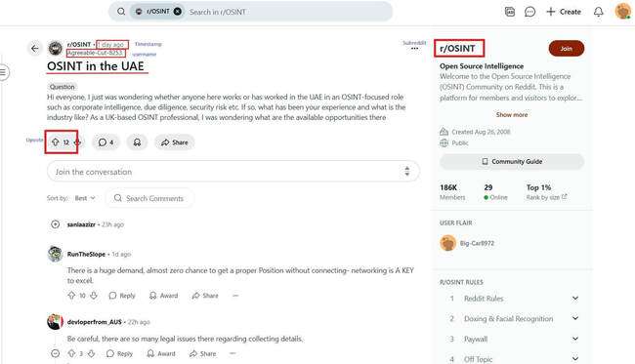
Task: Open RunTheSlope's username link
Action: [86, 254]
